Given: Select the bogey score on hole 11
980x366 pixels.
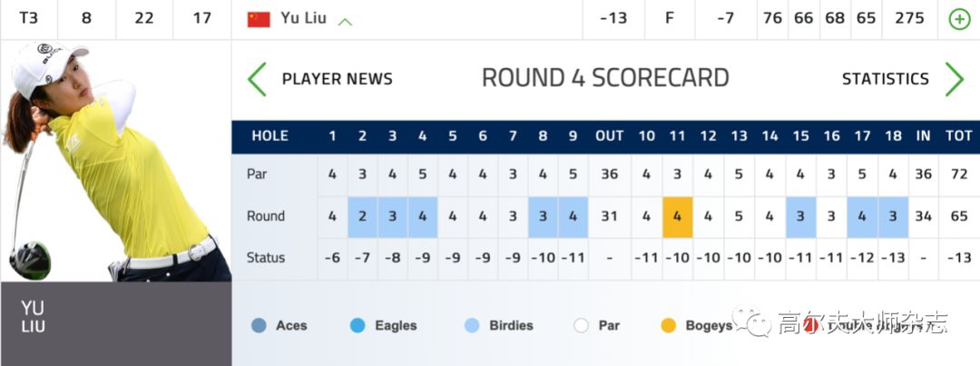Looking at the screenshot, I should (x=678, y=217).
